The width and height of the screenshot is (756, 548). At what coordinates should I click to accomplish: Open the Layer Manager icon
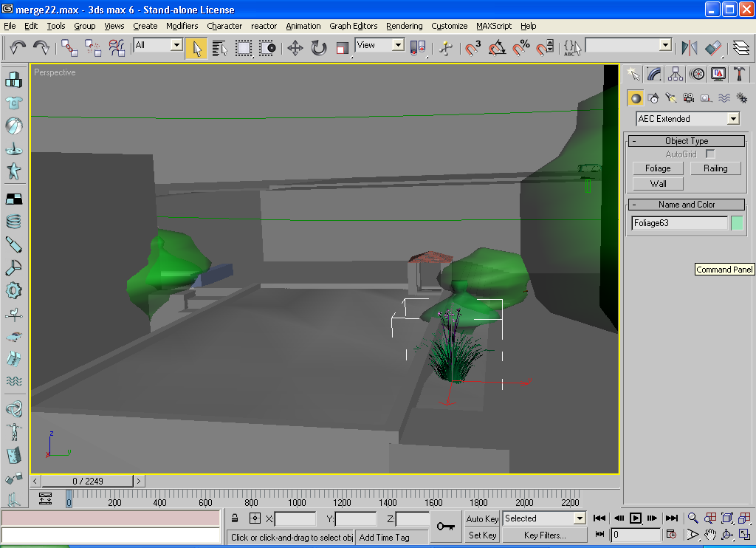(x=741, y=48)
